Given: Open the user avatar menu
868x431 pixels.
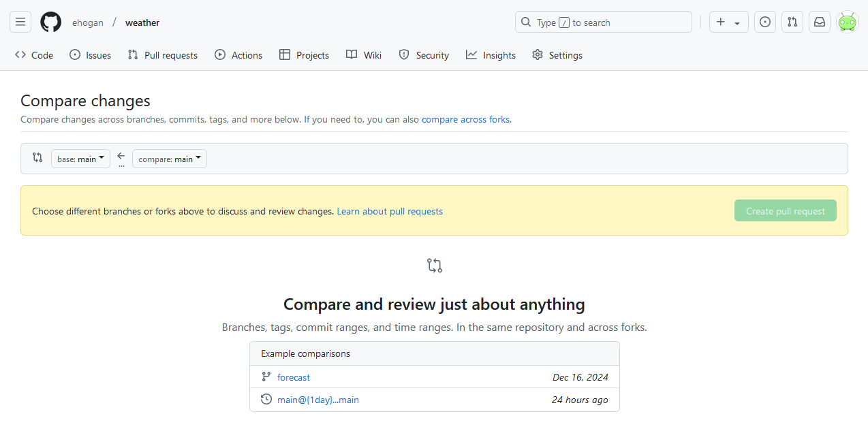Looking at the screenshot, I should pyautogui.click(x=847, y=22).
